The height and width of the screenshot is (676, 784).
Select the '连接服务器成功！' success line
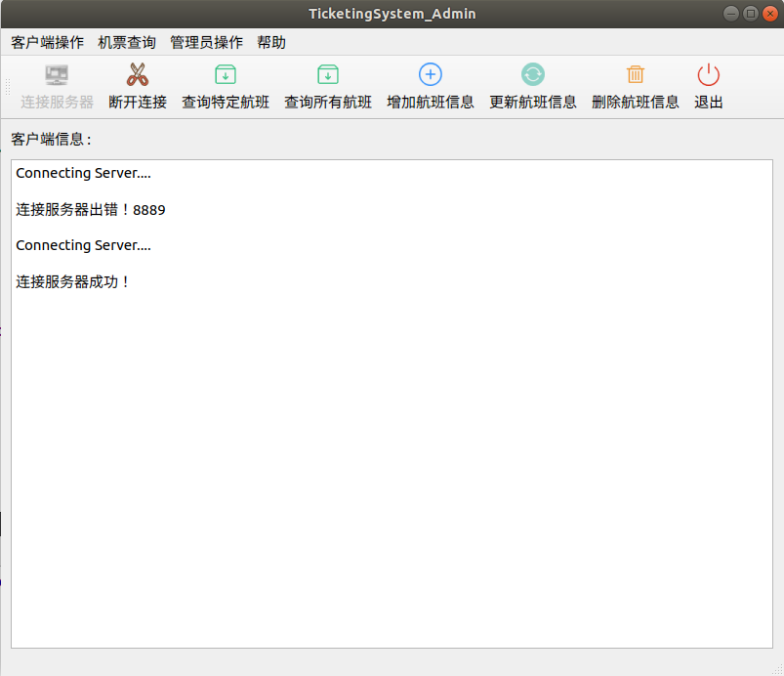click(x=73, y=281)
